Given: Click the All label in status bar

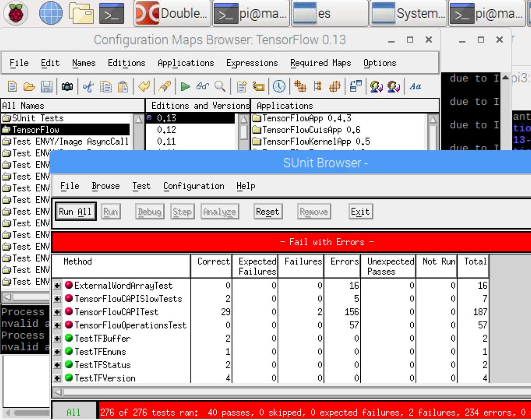Looking at the screenshot, I should pos(74,412).
